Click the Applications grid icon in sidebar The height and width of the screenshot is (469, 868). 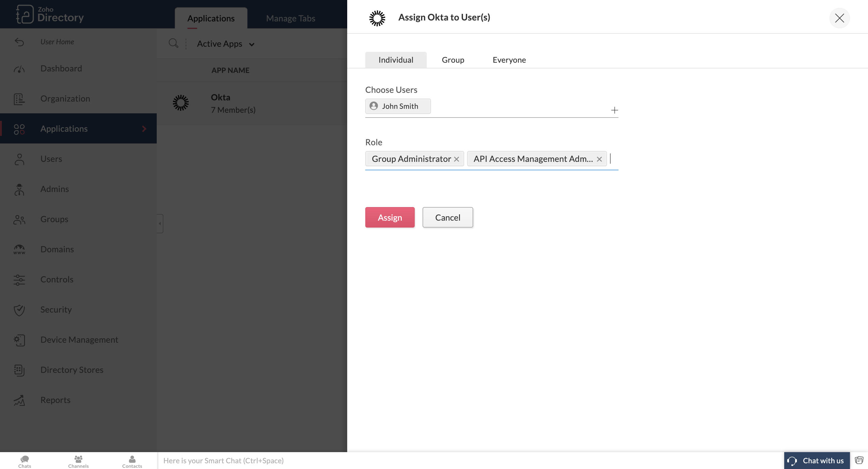click(19, 129)
